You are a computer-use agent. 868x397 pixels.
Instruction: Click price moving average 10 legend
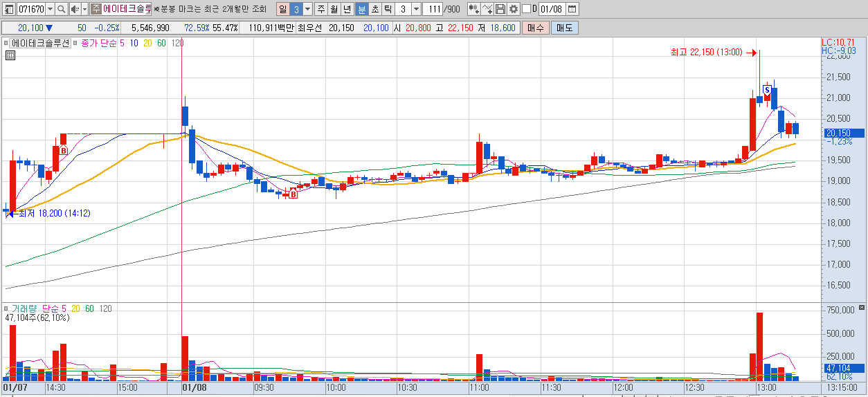click(134, 43)
